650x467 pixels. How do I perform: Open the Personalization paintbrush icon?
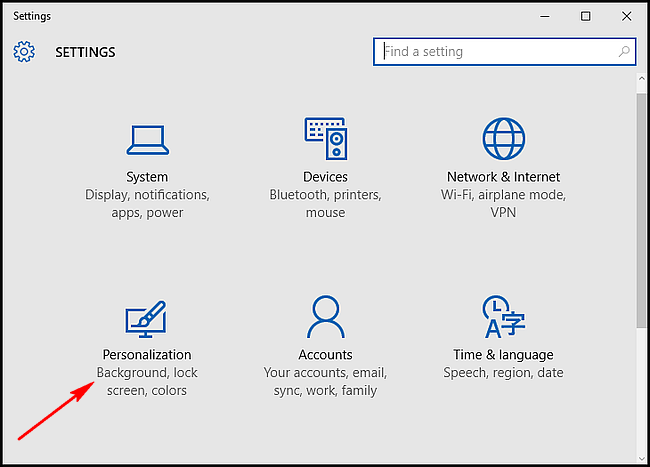coord(146,319)
